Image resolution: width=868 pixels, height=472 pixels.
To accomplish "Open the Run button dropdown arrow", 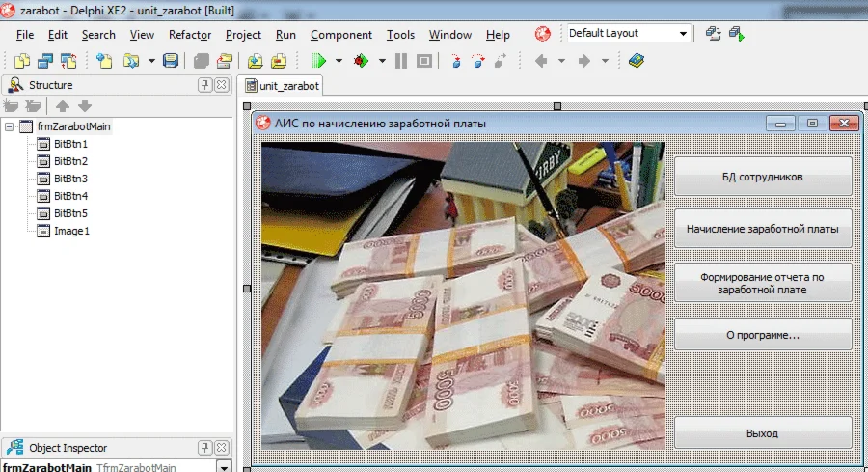I will point(339,61).
